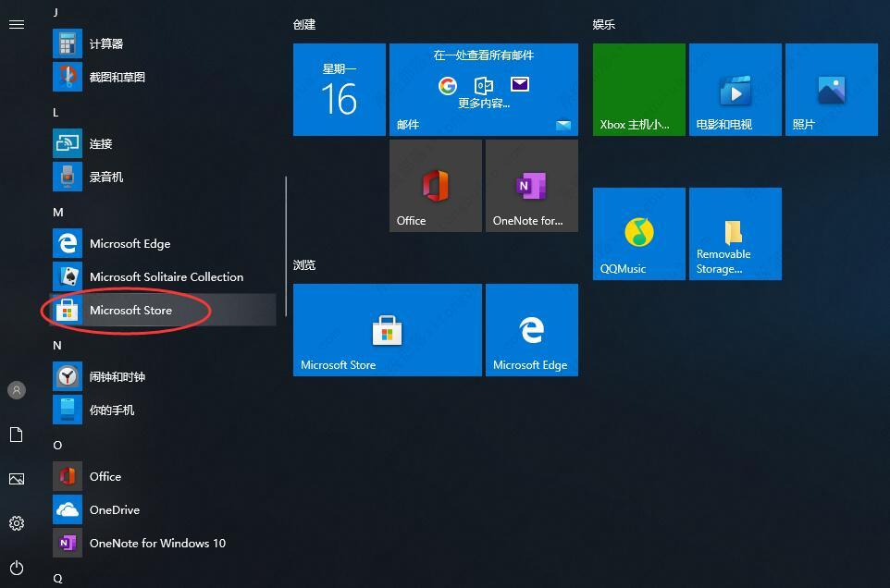Viewport: 890px width, 588px height.
Task: Open the 闹钟和时钟 alarms app
Action: click(117, 376)
